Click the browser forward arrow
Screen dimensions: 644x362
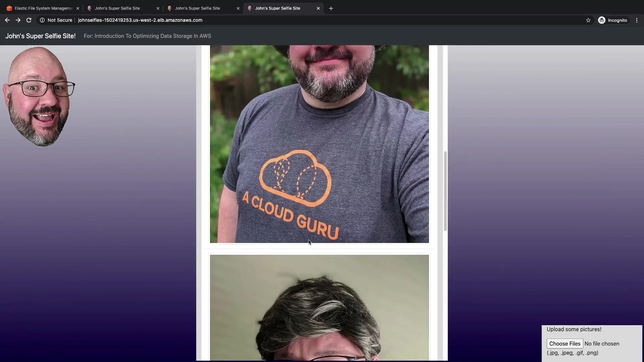point(18,20)
